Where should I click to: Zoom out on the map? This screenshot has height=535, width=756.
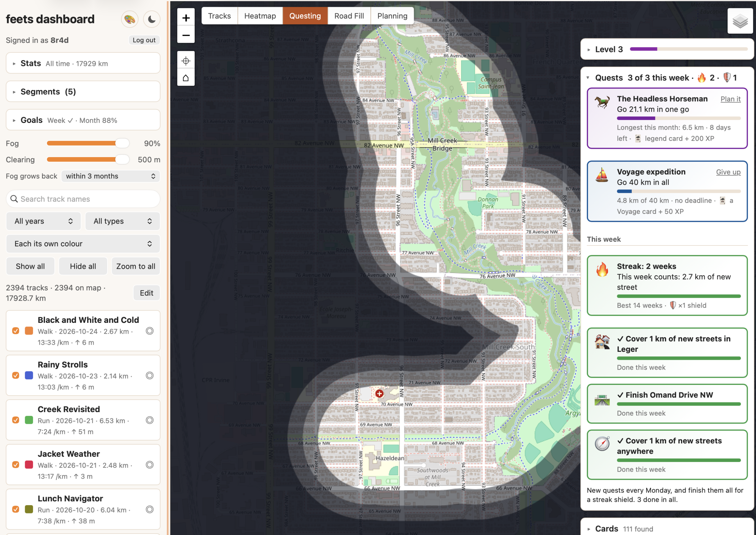[186, 35]
